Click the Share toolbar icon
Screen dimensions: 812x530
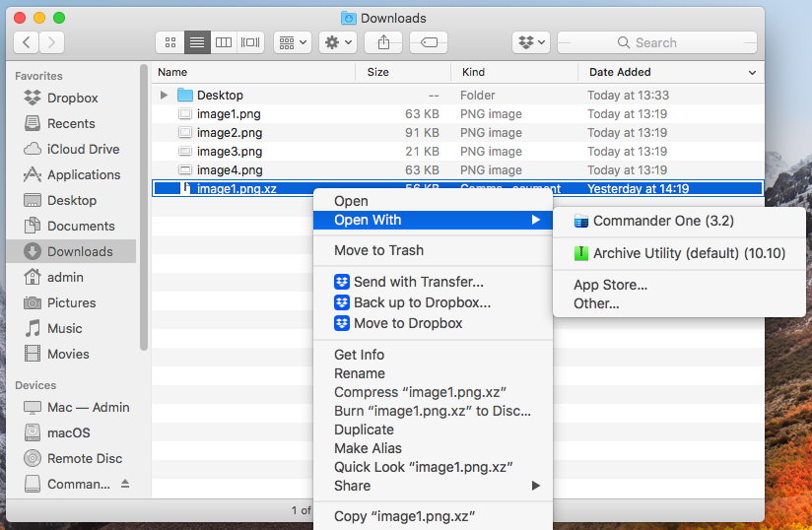[383, 42]
